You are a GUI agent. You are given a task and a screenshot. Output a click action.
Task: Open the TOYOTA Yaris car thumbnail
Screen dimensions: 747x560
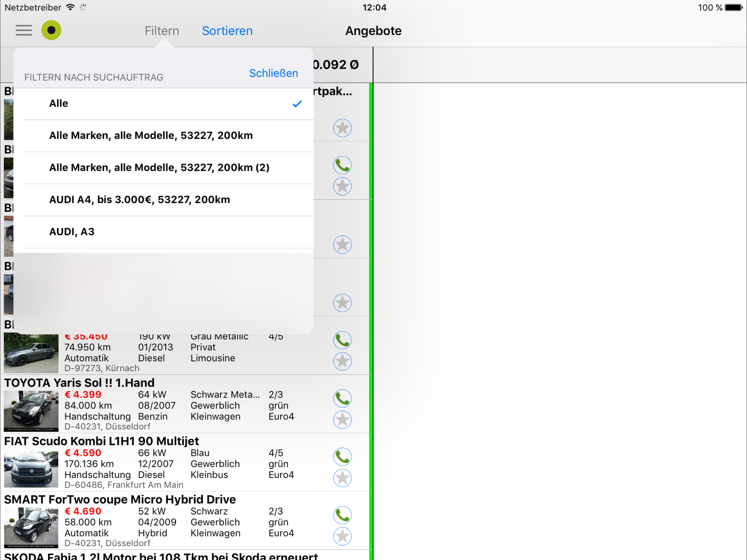coord(31,411)
